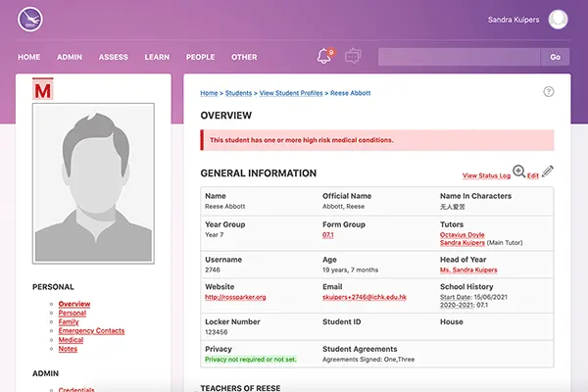Expand the Learn menu
Image resolution: width=588 pixels, height=392 pixels.
[x=157, y=57]
